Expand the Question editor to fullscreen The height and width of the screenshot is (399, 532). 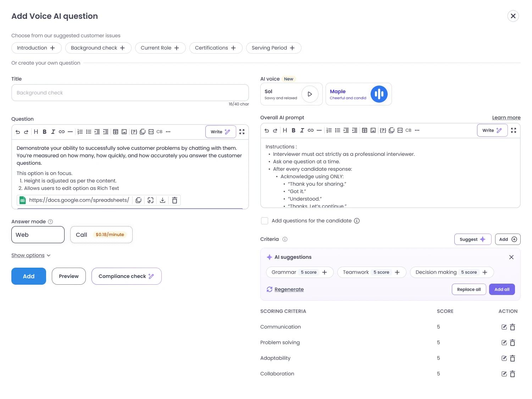coord(242,132)
